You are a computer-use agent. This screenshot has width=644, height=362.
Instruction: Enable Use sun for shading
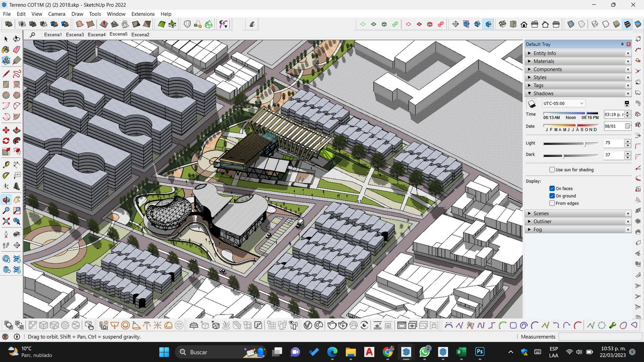[x=552, y=170]
